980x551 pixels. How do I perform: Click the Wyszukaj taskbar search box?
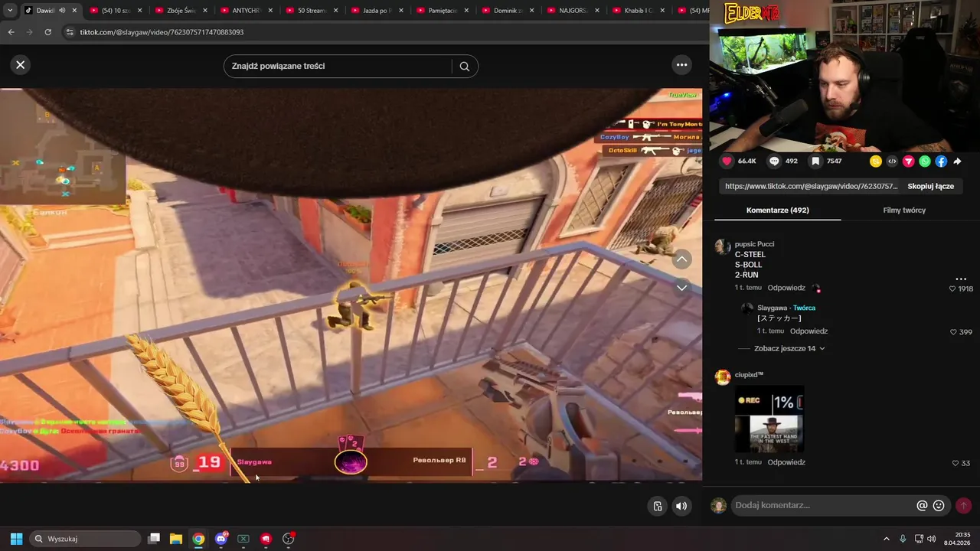pyautogui.click(x=86, y=539)
